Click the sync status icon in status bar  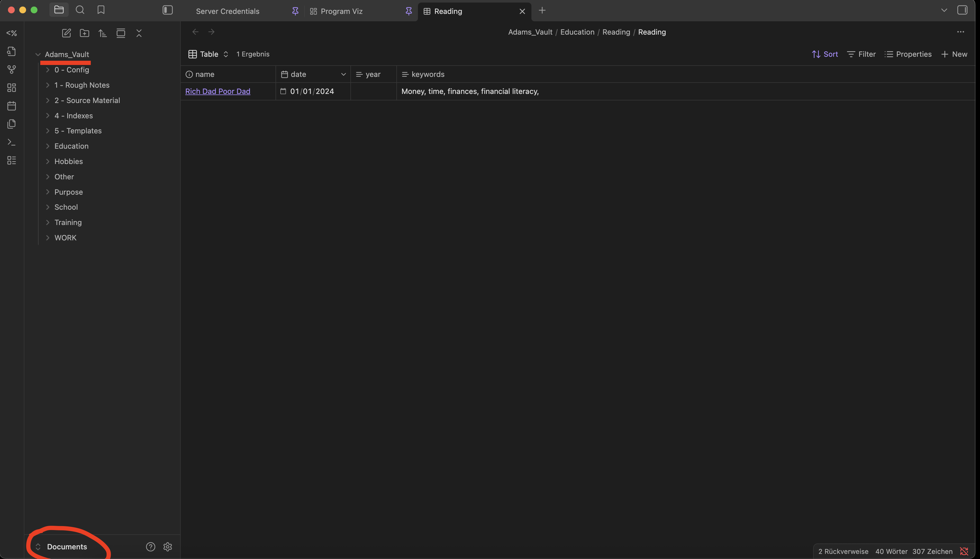coord(964,551)
